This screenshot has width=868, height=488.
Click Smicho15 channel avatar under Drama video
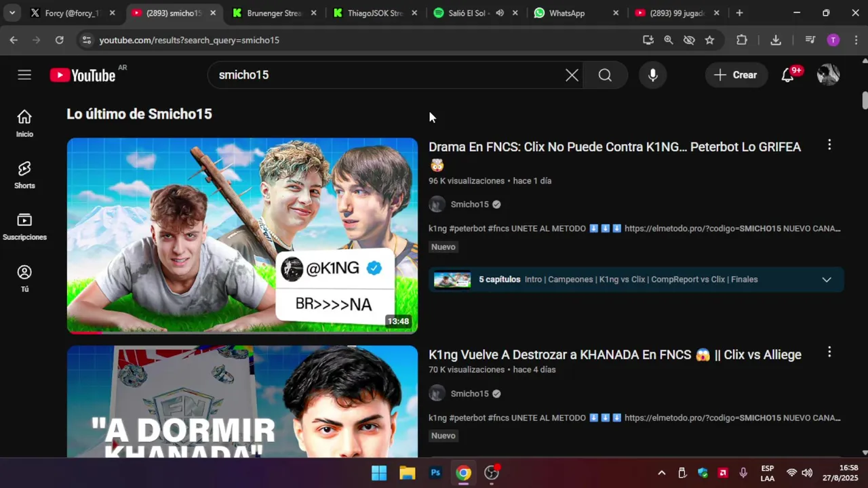pyautogui.click(x=437, y=204)
